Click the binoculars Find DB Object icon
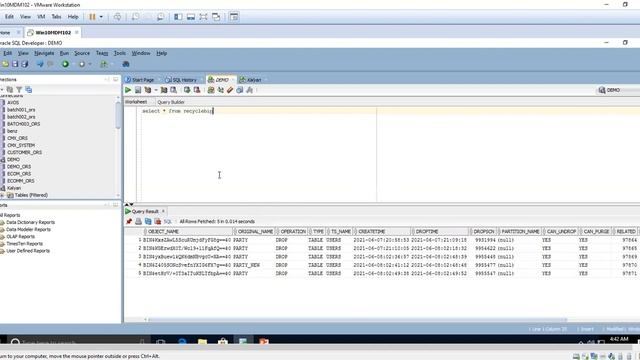Screen dimensions: 640x360 click(x=126, y=64)
